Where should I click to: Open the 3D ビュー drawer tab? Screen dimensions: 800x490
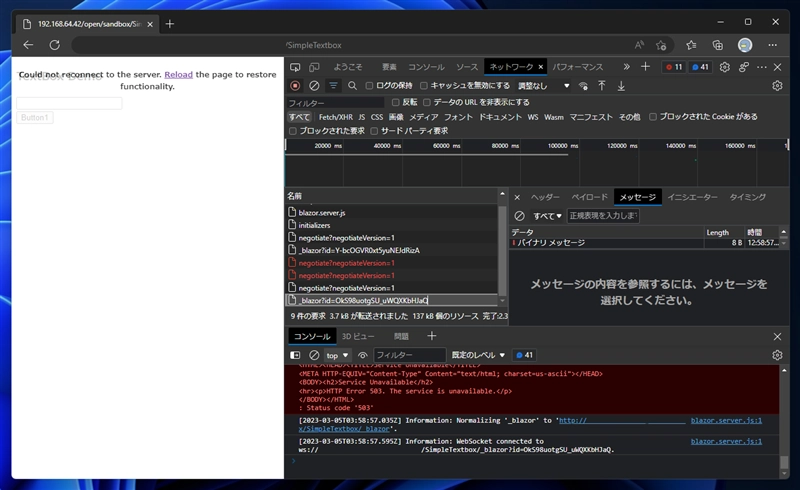point(358,336)
